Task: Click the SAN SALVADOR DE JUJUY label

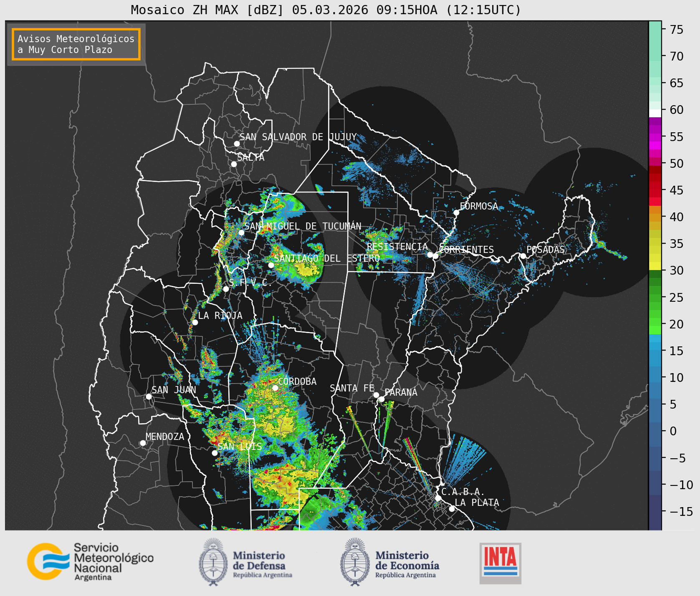Action: coord(298,137)
